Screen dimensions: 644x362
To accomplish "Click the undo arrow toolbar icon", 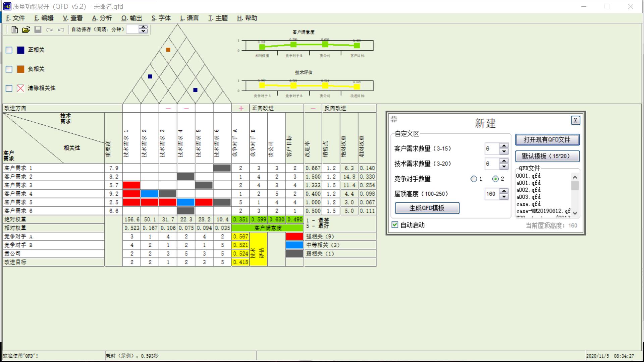I will coord(61,30).
